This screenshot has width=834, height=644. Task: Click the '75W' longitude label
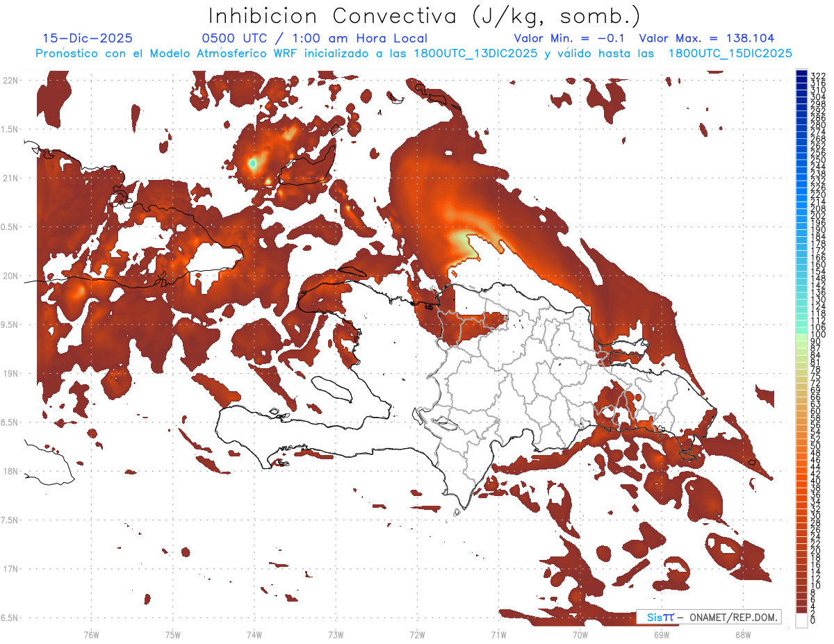[x=172, y=634]
